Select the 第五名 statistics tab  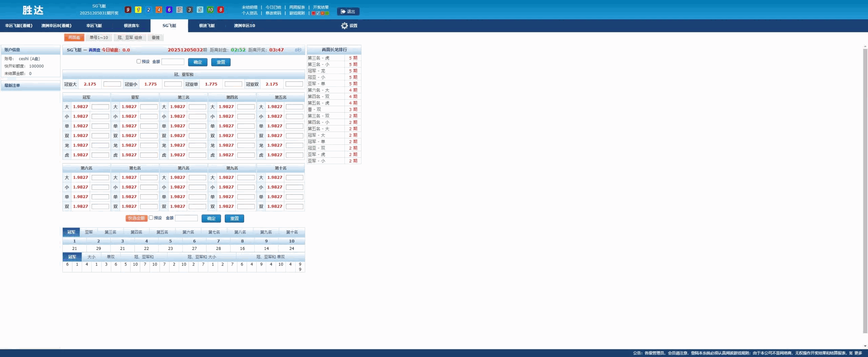click(162, 232)
